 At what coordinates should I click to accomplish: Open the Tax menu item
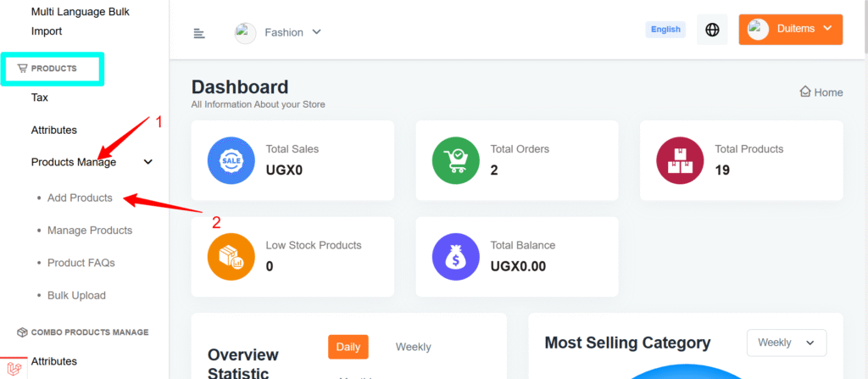click(x=40, y=98)
